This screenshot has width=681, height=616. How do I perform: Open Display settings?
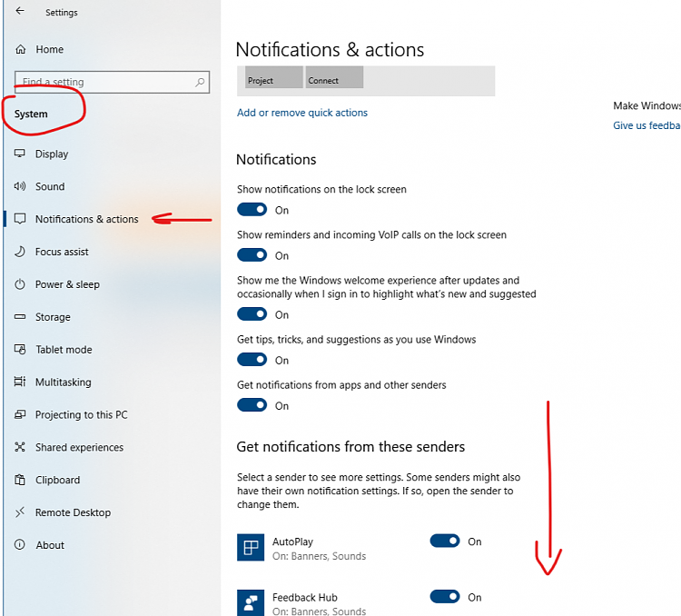tap(52, 154)
